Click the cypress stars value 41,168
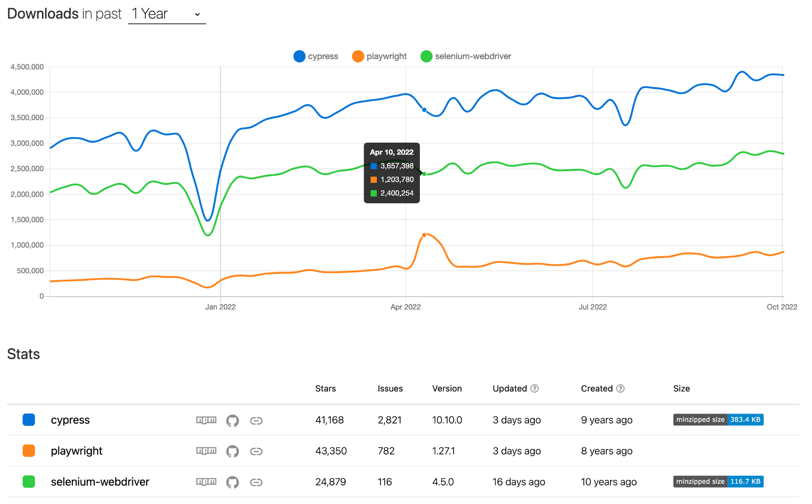 [x=329, y=420]
